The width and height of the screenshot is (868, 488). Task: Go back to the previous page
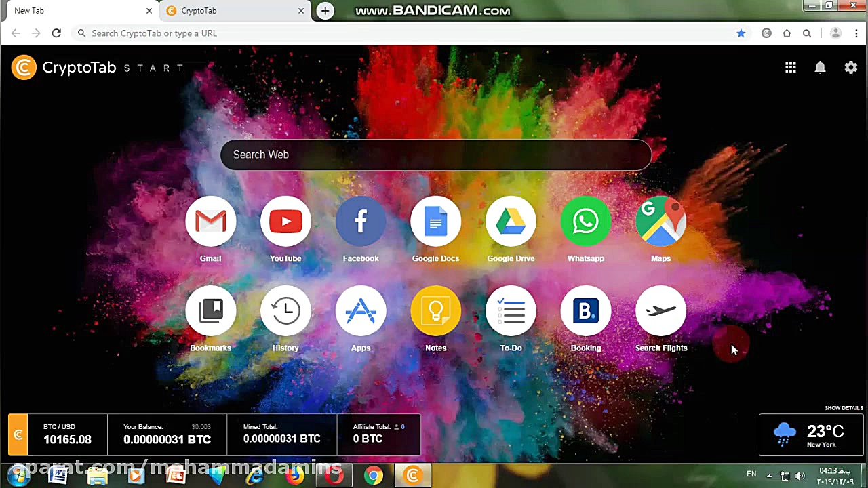coord(16,33)
